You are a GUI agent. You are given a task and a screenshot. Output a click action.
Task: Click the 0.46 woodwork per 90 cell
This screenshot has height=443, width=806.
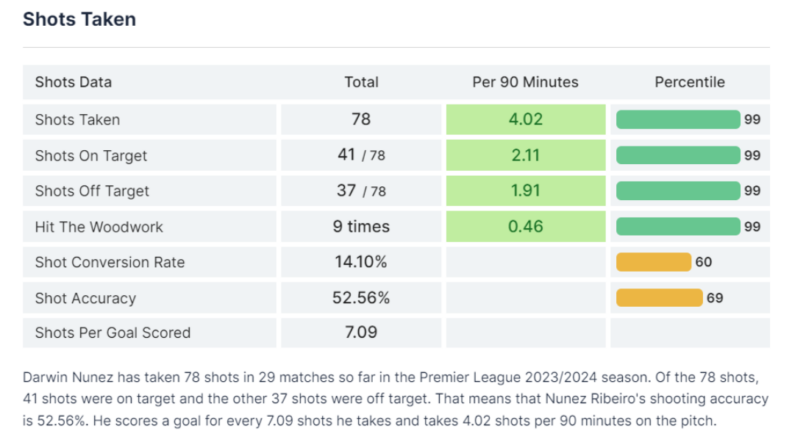point(525,226)
